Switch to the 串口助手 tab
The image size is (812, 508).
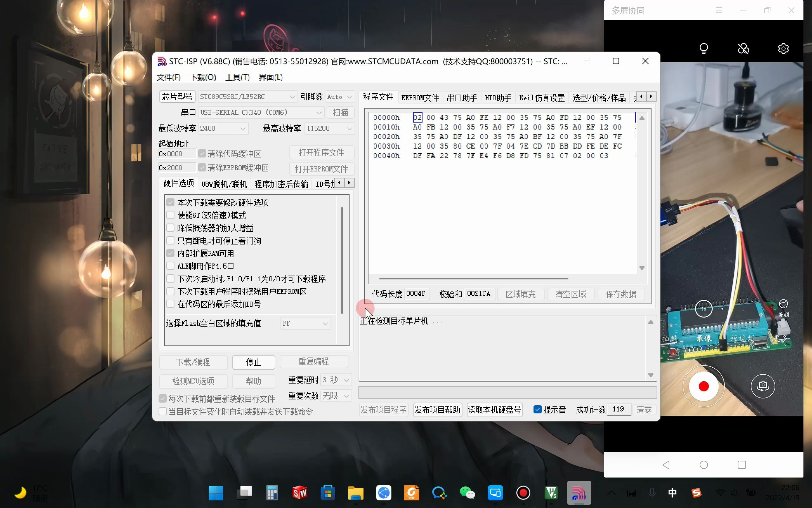click(462, 98)
